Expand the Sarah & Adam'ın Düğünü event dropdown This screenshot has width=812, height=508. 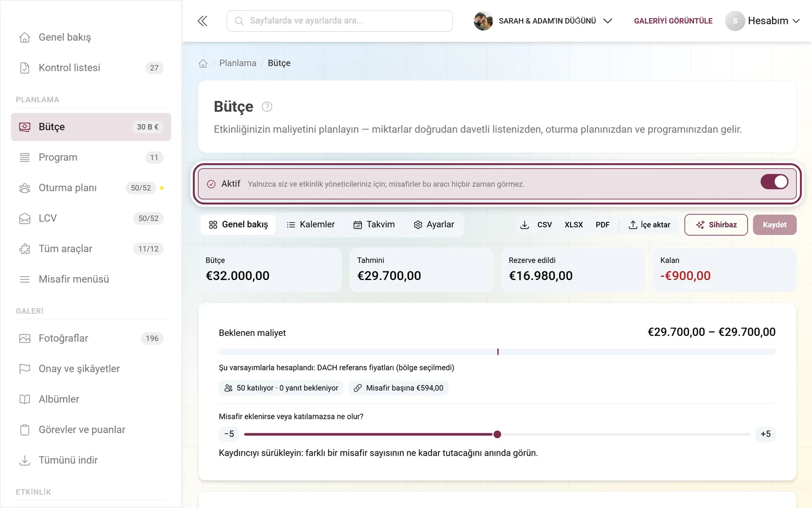coord(543,21)
